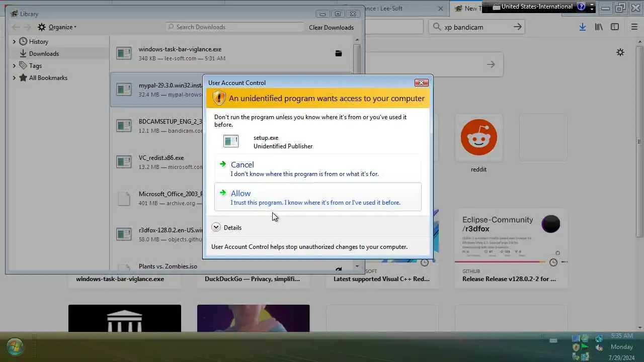Viewport: 644px width, 362px height.
Task: Click browser page vertical scrollbar
Action: click(639, 141)
